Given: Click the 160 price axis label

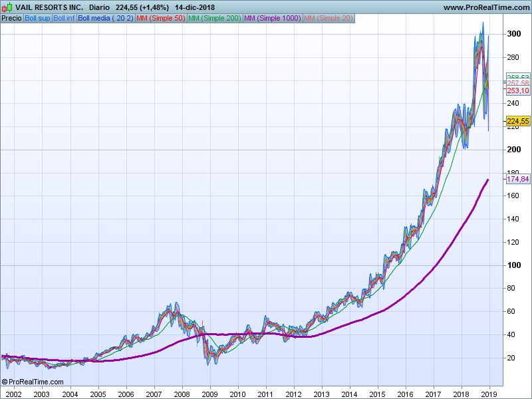Looking at the screenshot, I should pyautogui.click(x=513, y=196).
